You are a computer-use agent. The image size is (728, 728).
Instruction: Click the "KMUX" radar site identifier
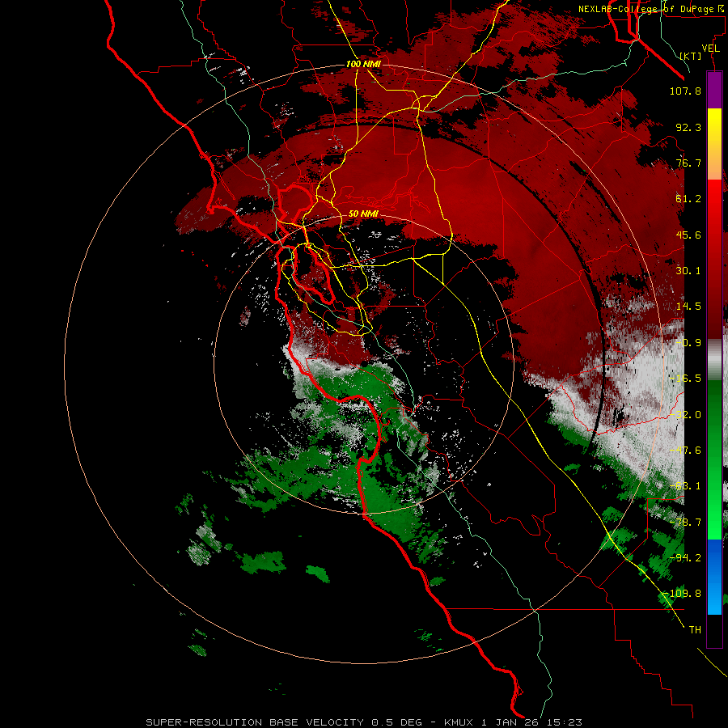click(x=460, y=722)
